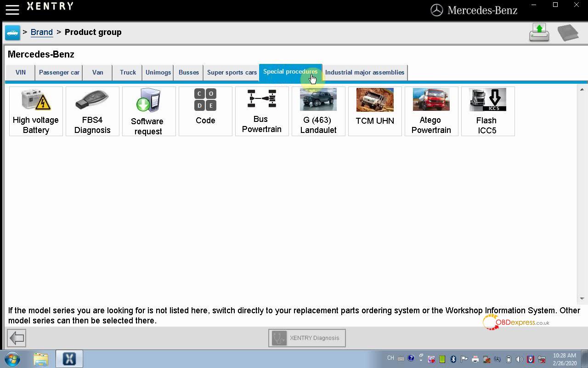This screenshot has width=588, height=368.
Task: Open Flash ICC5 procedure
Action: [x=488, y=111]
